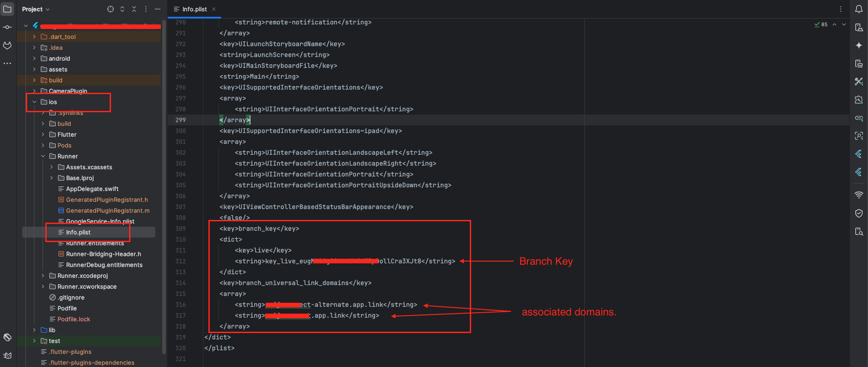Open editor tab options kebab menu
The image size is (868, 367).
pos(841,9)
